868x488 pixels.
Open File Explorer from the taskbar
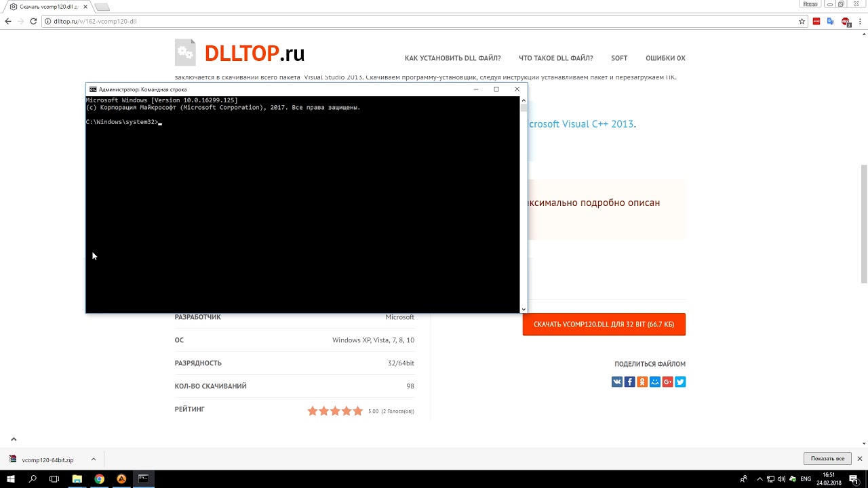click(x=77, y=479)
